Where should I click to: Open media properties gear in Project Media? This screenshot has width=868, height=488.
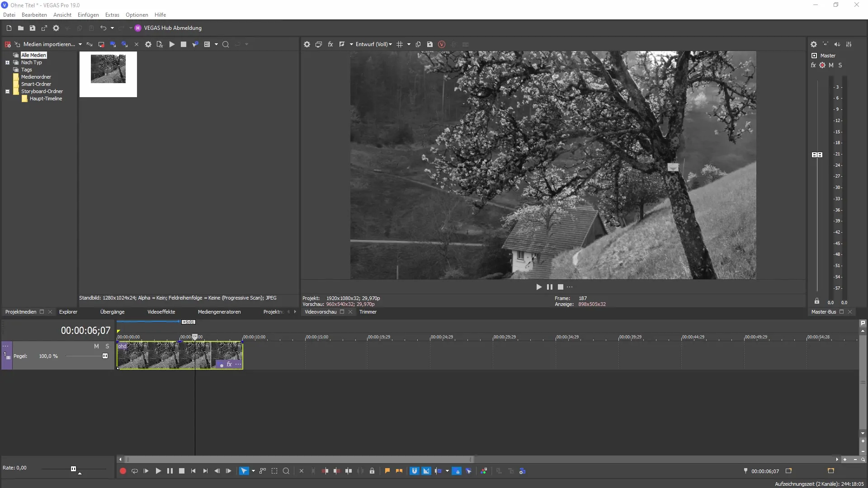[x=148, y=44]
